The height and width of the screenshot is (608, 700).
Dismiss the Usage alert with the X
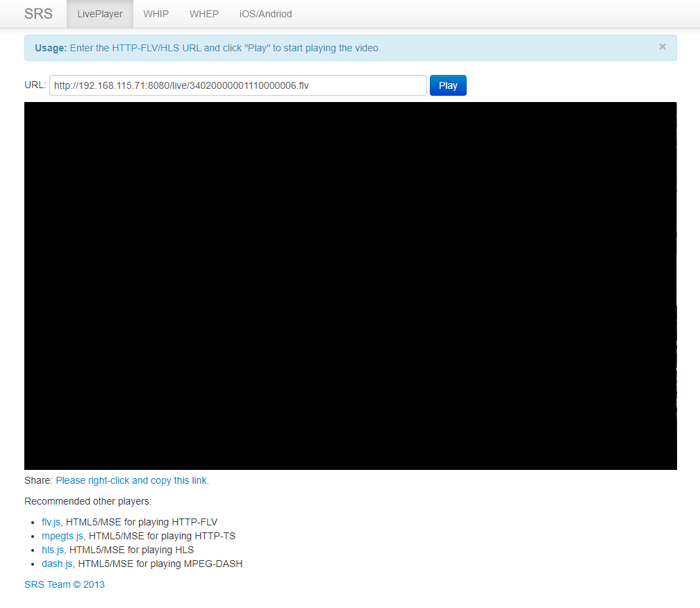(x=662, y=47)
